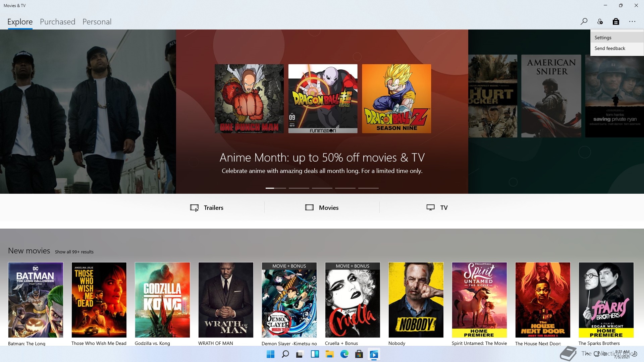Open the account sign-in icon
Screen dimensions: 644x362
click(600, 21)
